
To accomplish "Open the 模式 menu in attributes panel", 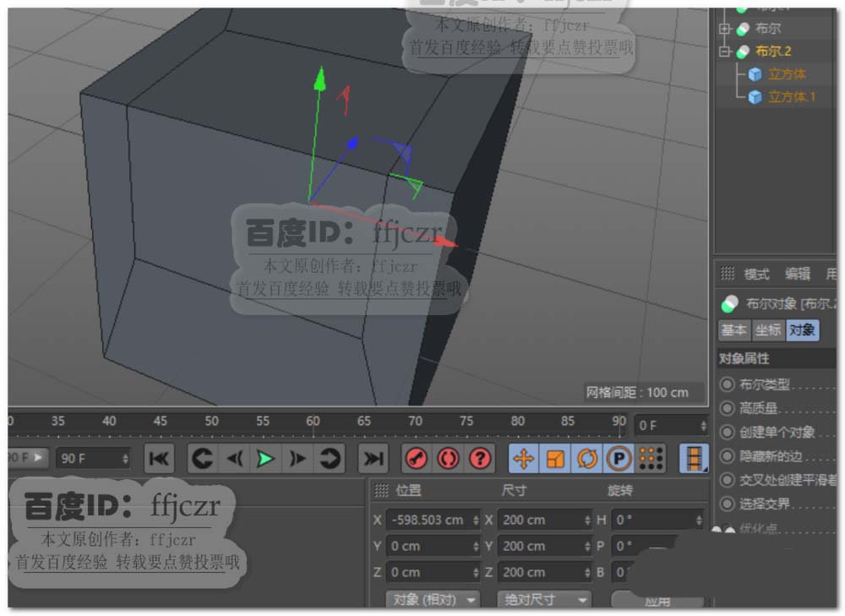I will [x=756, y=274].
